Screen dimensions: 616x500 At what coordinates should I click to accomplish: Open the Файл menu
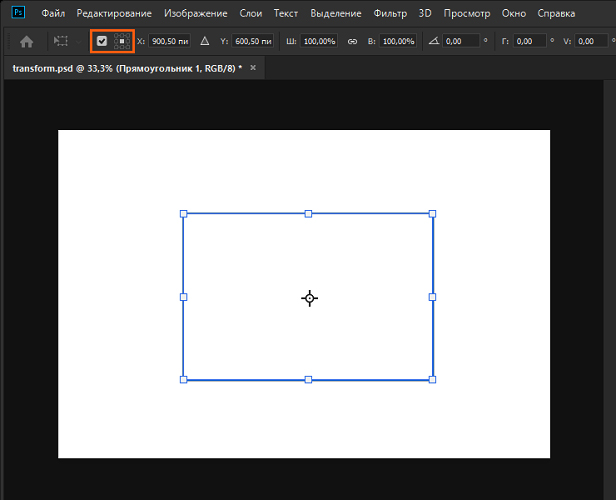[x=53, y=14]
